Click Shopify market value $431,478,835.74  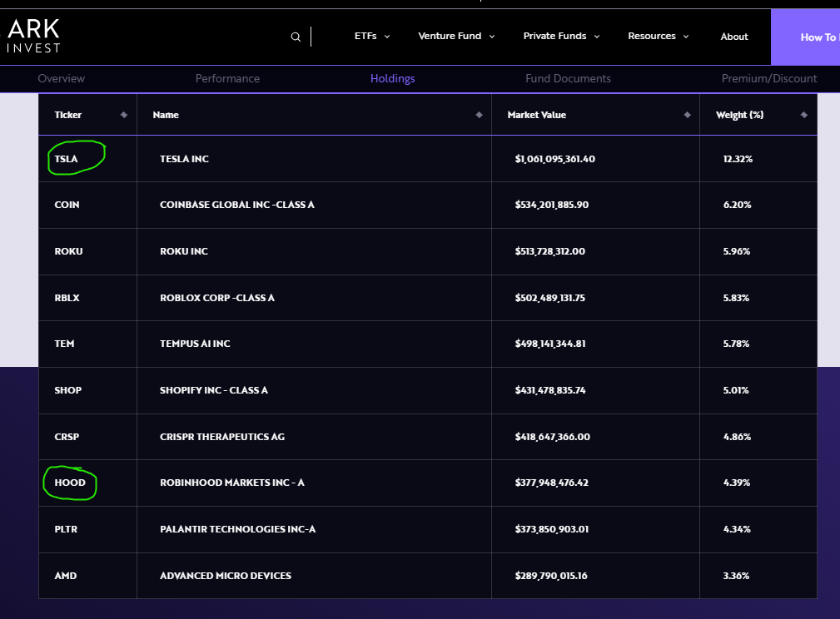(x=550, y=390)
